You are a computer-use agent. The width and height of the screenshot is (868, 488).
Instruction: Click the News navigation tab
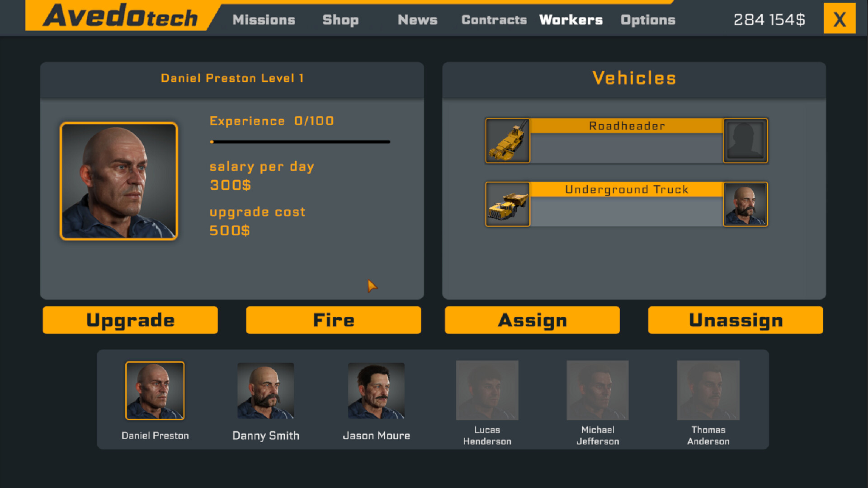pyautogui.click(x=417, y=20)
